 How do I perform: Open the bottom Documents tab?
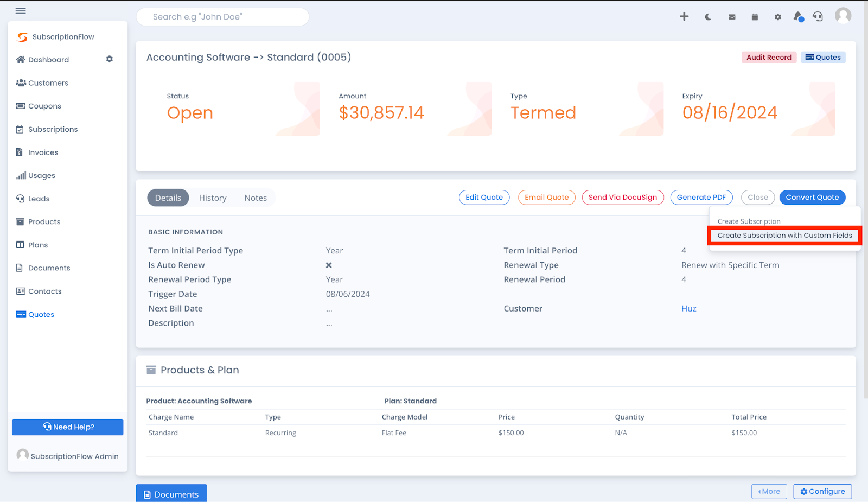171,494
